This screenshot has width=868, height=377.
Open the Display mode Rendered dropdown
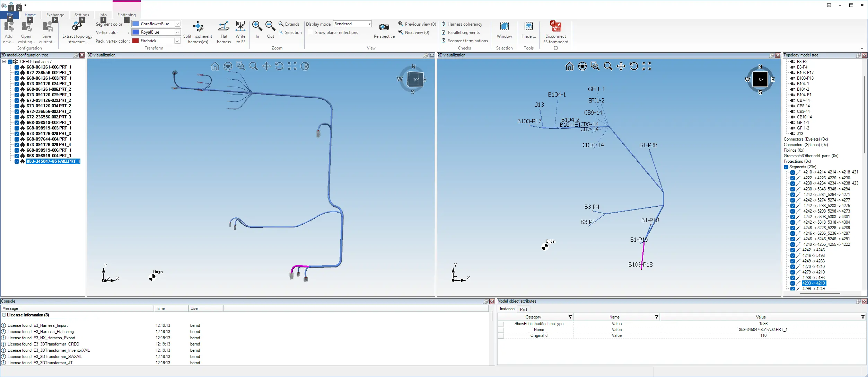pos(369,24)
